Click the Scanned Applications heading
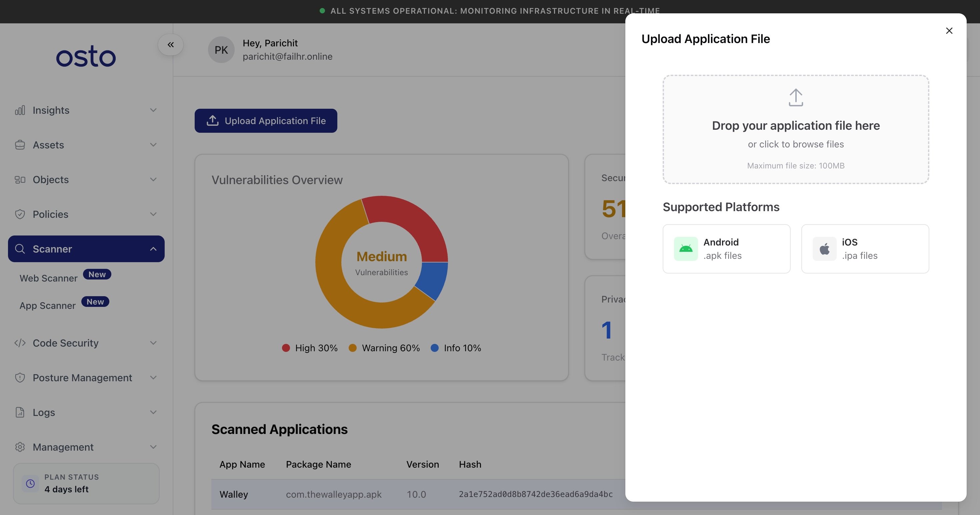 tap(280, 429)
